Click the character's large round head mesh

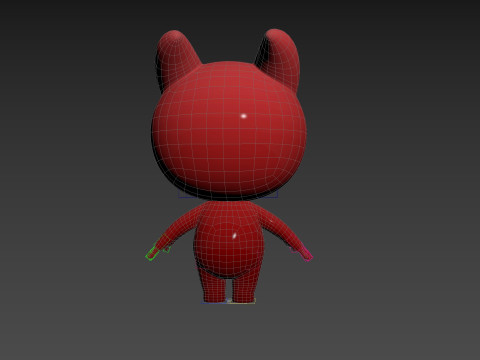[229, 131]
